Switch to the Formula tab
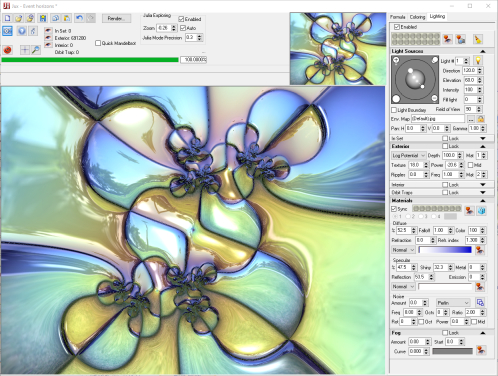Screen dimensions: 498x376 click(397, 17)
